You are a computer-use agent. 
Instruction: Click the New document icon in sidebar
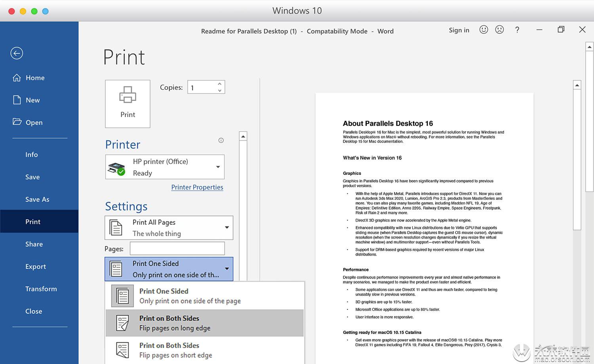[x=17, y=100]
